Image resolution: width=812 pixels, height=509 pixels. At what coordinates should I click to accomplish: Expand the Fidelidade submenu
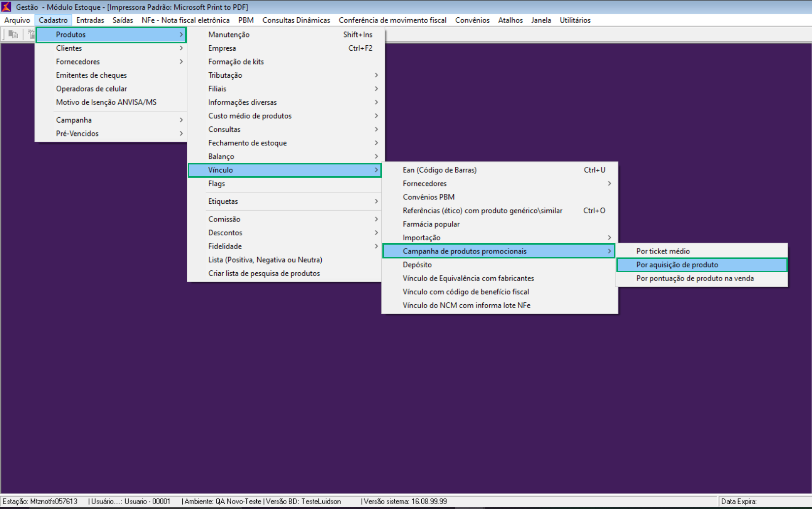point(285,246)
